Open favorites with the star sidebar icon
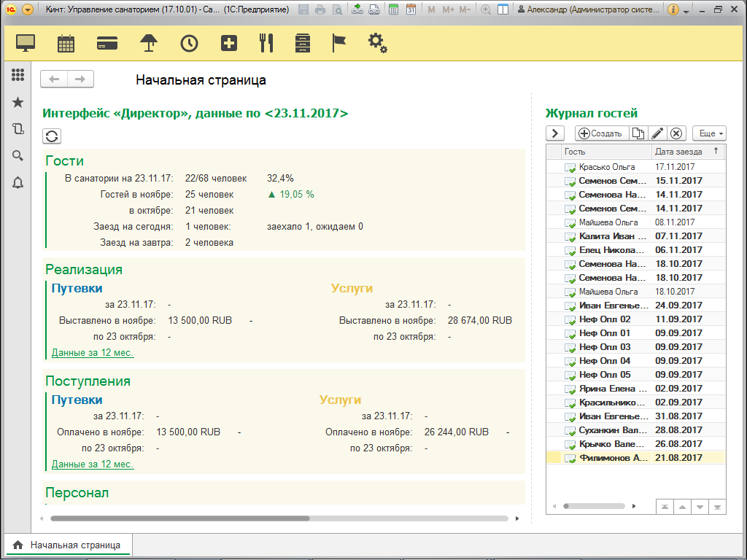Screen dimensions: 747x560 18,103
